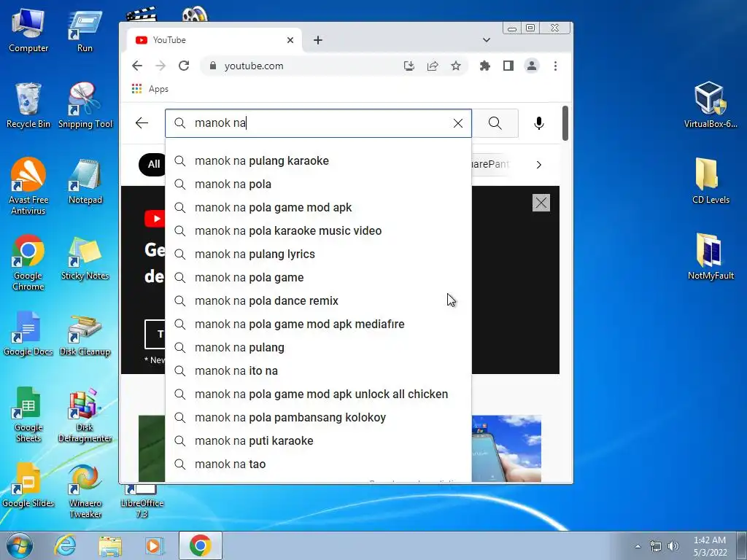
Task: Open the Windows Start orb
Action: [x=20, y=545]
